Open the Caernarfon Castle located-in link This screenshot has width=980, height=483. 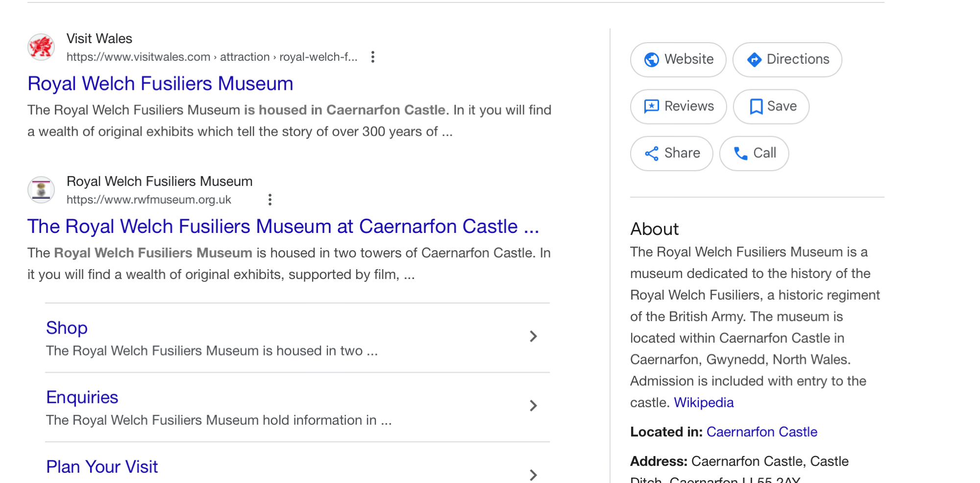[761, 432]
